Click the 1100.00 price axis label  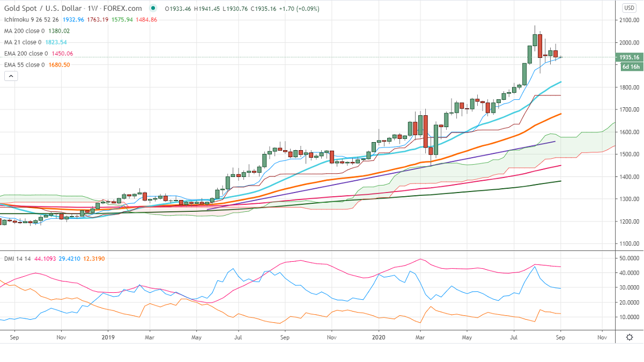click(629, 244)
